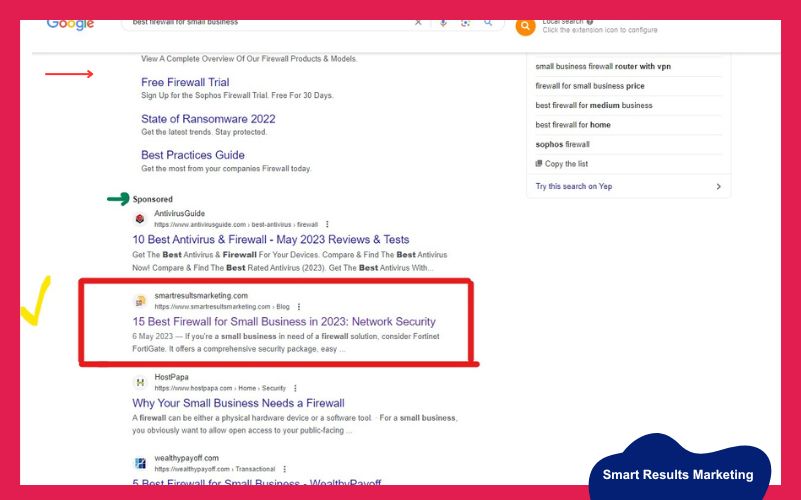Click the AntivirusGuide favicon

[140, 219]
